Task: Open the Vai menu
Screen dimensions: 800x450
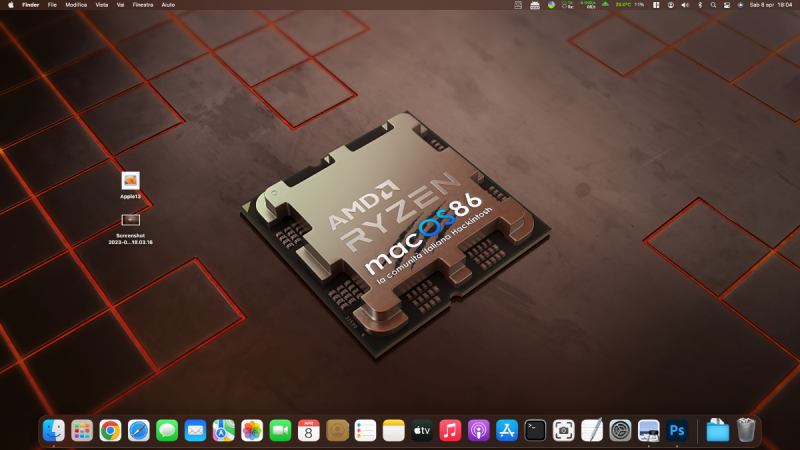Action: pyautogui.click(x=120, y=5)
